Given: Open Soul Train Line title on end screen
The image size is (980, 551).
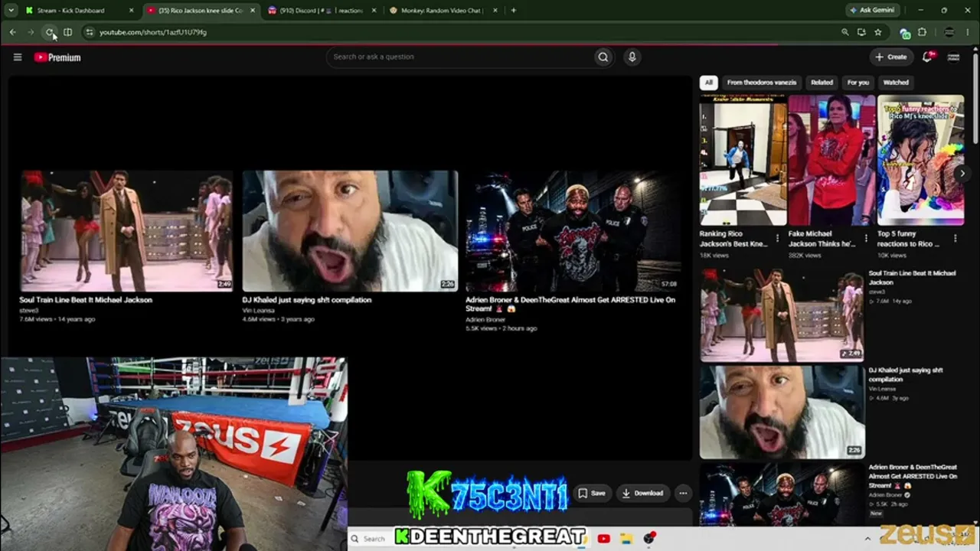Looking at the screenshot, I should 86,300.
